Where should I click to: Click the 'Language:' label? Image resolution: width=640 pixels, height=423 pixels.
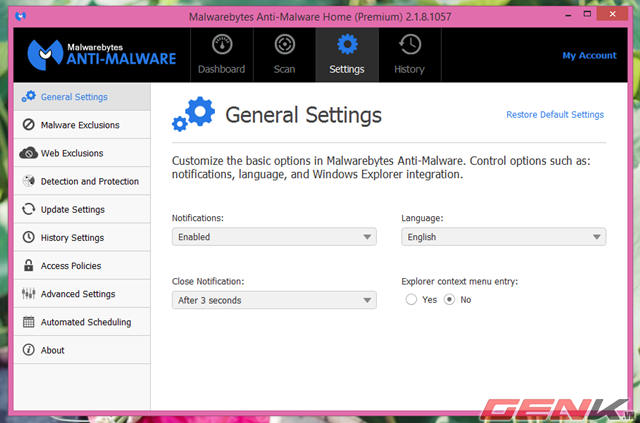[x=422, y=218]
